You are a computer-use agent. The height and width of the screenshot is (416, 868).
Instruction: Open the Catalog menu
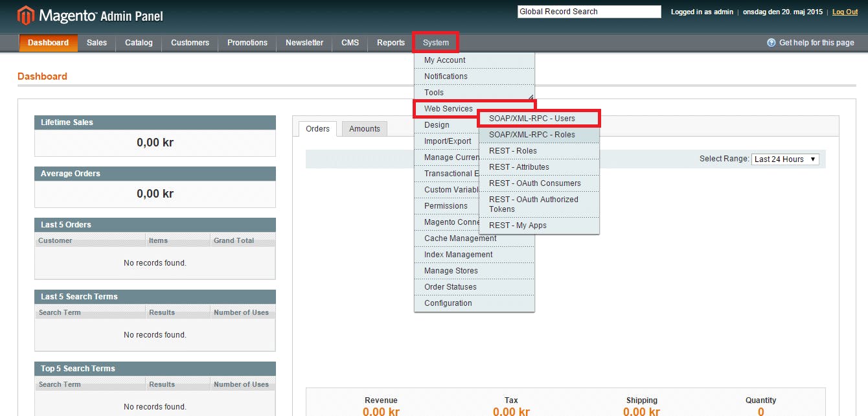pyautogui.click(x=139, y=43)
